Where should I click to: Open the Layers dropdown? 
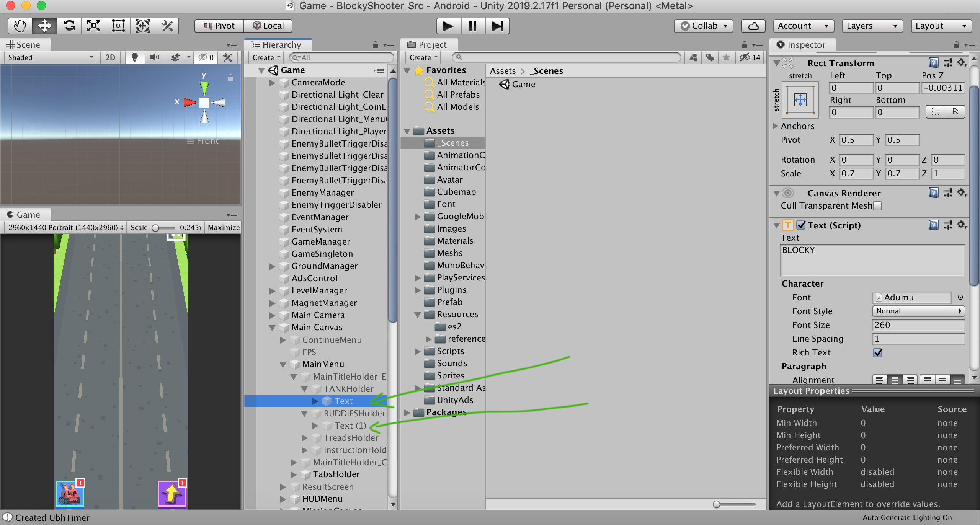872,26
